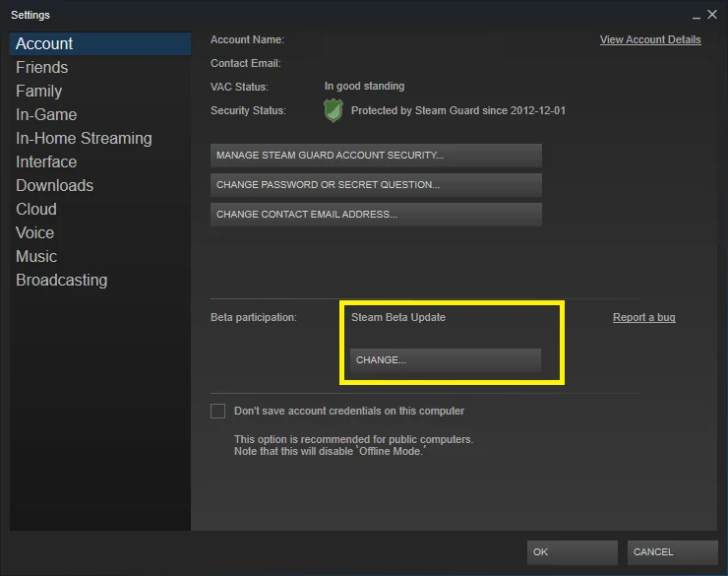Click Change Contact Email Address button
The height and width of the screenshot is (576, 728).
[x=376, y=215]
